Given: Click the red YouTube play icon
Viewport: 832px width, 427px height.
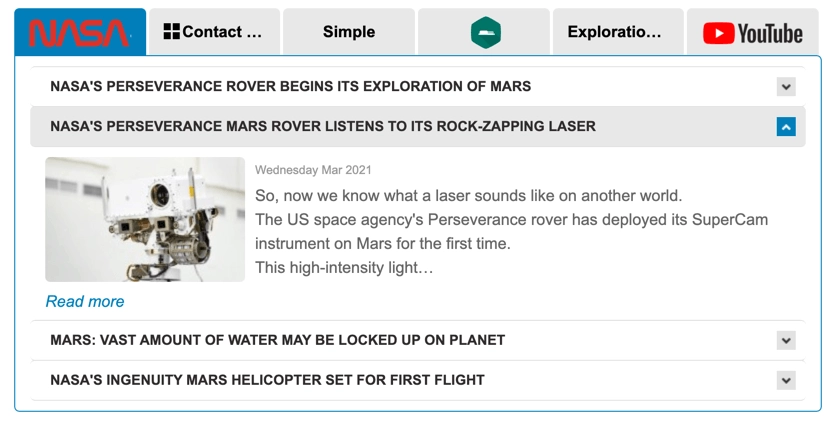Looking at the screenshot, I should [718, 33].
